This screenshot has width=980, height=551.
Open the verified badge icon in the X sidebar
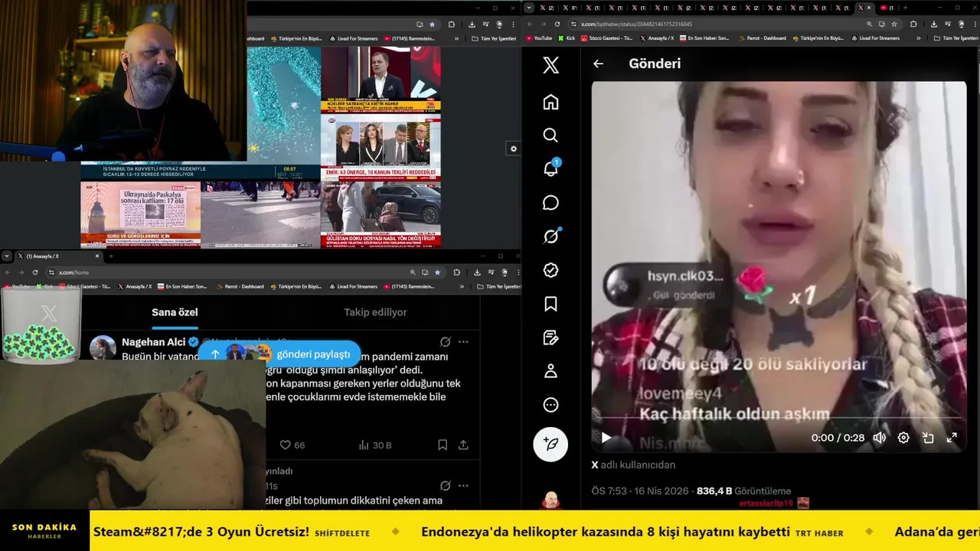550,270
